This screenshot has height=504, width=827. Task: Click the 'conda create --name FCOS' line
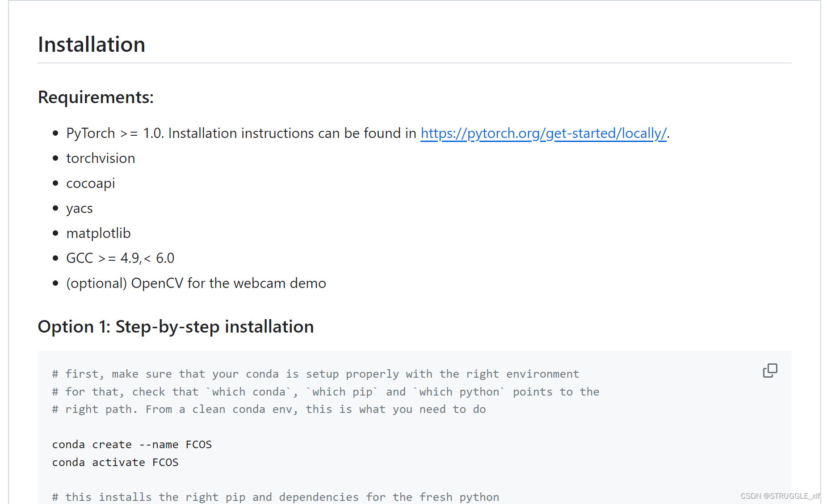point(132,445)
